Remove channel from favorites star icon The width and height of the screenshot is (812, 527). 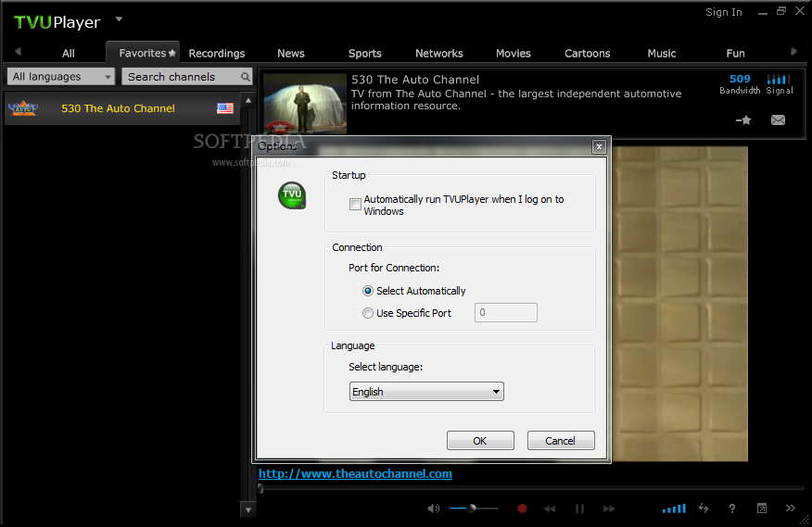click(x=743, y=120)
